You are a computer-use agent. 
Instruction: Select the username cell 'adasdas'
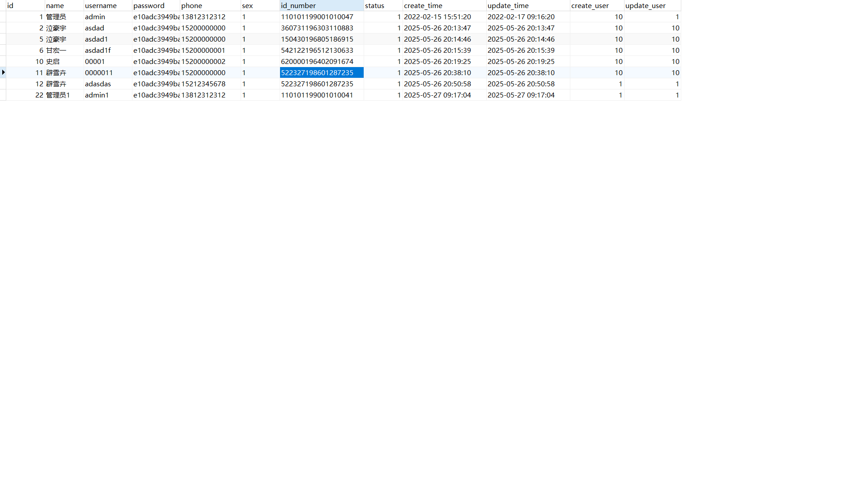[98, 84]
